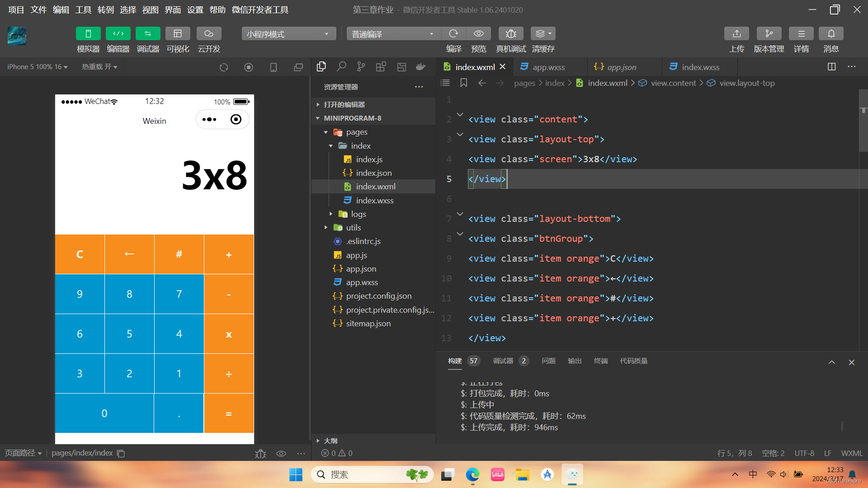Open the 工具 menu in the menu bar
This screenshot has width=868, height=488.
point(83,9)
